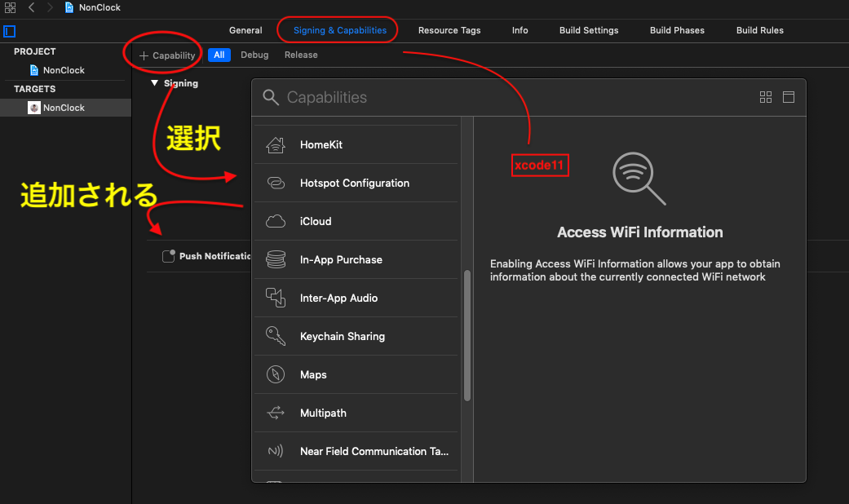Select HomeKit in the capabilities list
Image resolution: width=849 pixels, height=504 pixels.
coord(356,145)
